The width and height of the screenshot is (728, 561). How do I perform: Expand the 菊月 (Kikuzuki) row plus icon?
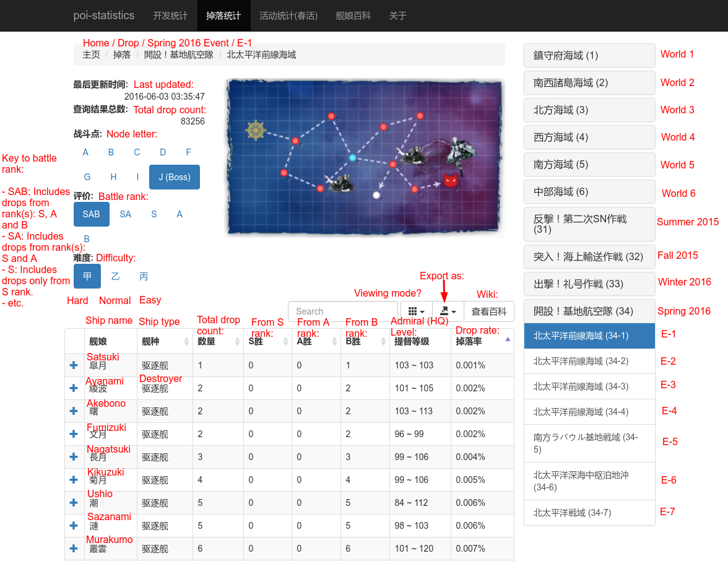(73, 480)
